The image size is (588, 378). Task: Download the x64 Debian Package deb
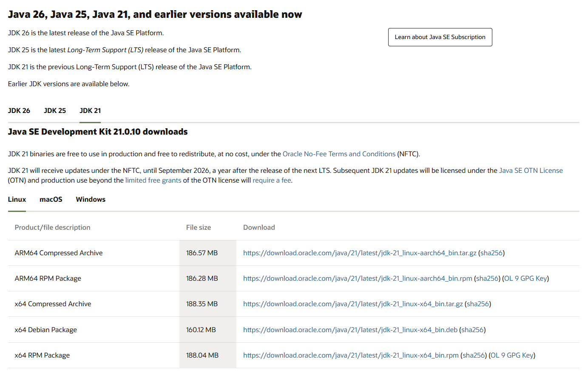coord(350,330)
